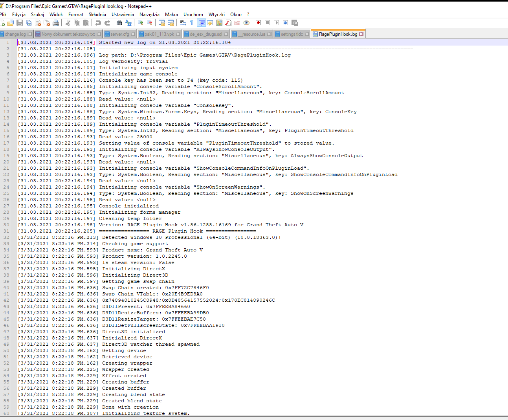
Task: Open the Składnia menu
Action: (x=97, y=15)
